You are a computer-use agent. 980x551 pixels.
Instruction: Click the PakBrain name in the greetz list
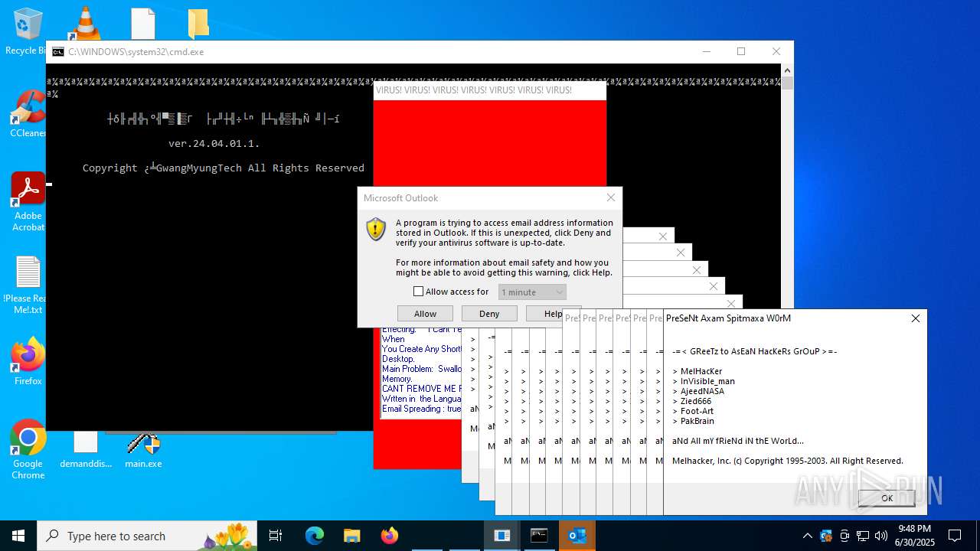pyautogui.click(x=697, y=421)
